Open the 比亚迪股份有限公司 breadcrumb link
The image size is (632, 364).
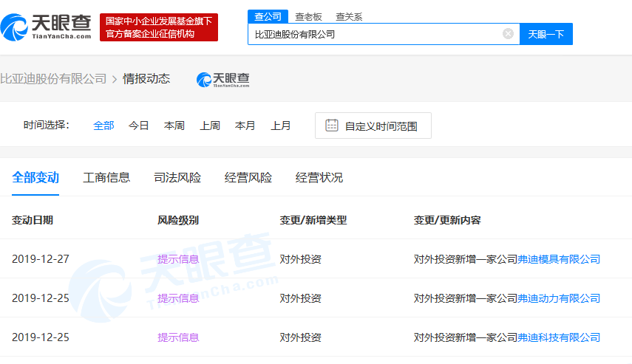[53, 79]
